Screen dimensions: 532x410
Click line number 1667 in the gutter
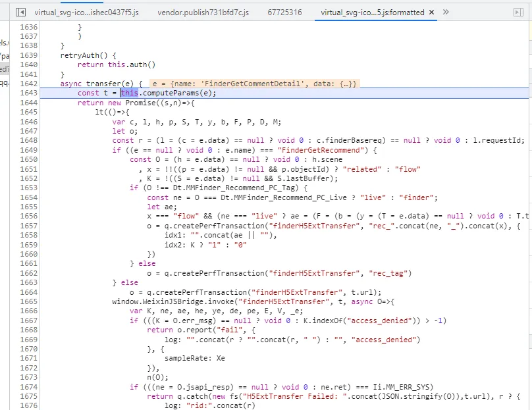29,320
